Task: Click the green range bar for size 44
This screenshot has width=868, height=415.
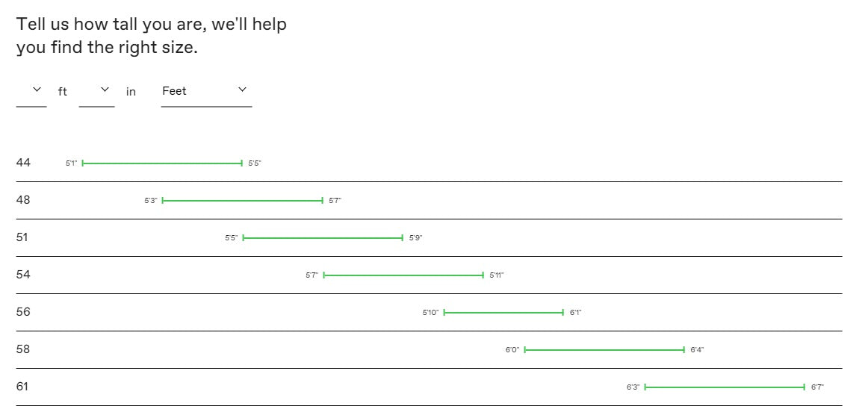Action: pos(162,163)
